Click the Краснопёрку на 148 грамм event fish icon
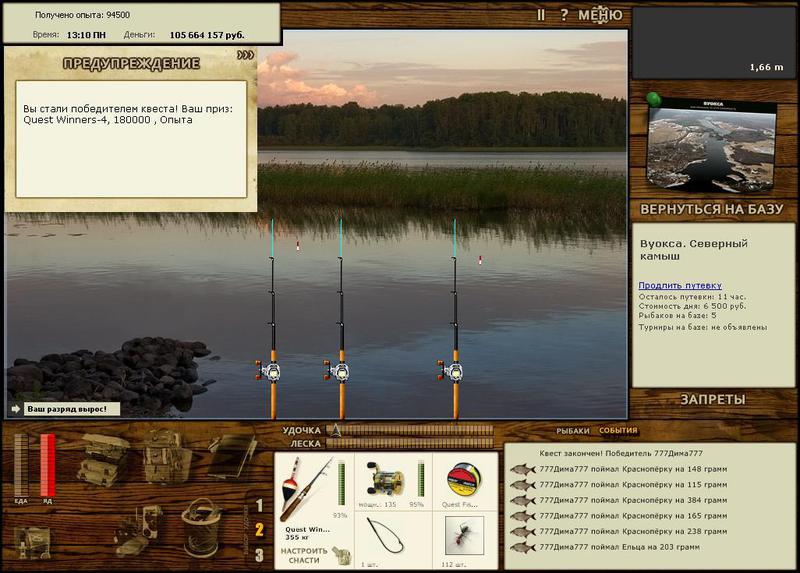Viewport: 800px width, 573px height. 523,469
